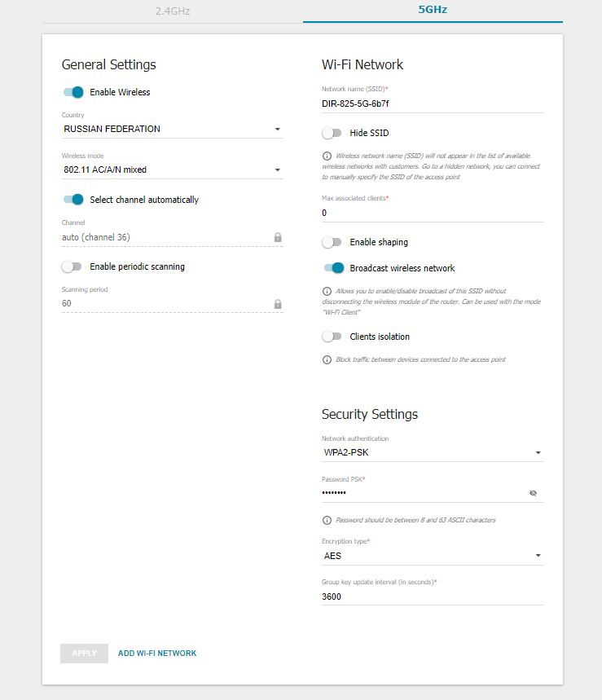Click the ADD WI-FI NETWORK link
Viewport: 602px width, 700px height.
[x=157, y=653]
